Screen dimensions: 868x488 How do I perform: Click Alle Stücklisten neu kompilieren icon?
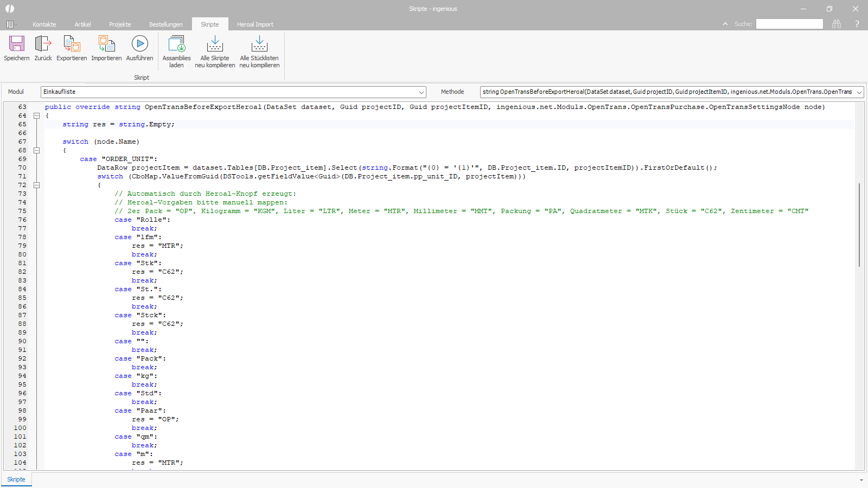pos(259,44)
